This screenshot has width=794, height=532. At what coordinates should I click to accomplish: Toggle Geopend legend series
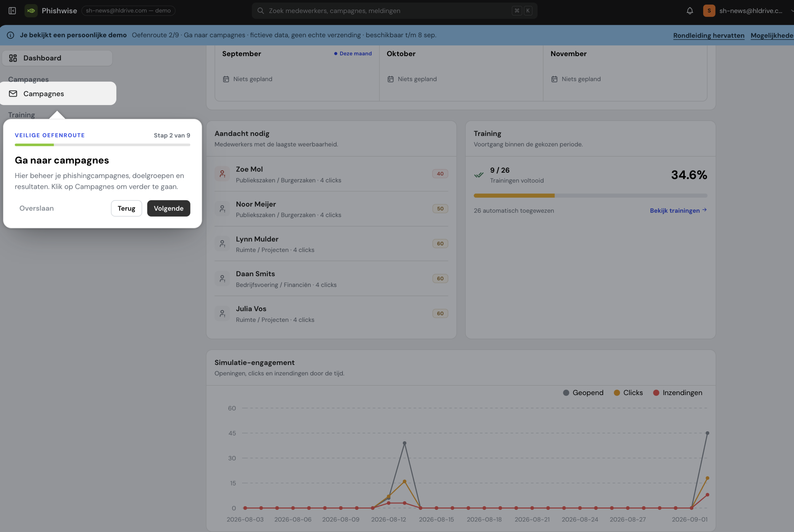coord(583,392)
